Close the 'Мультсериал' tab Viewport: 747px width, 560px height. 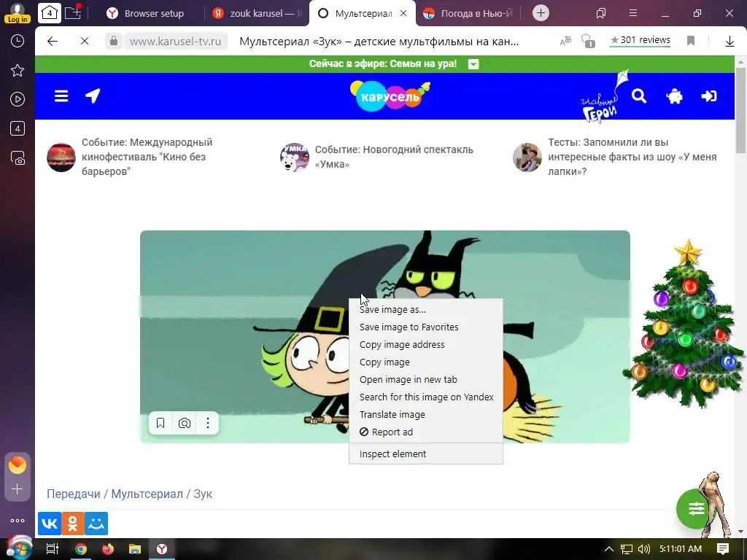403,13
